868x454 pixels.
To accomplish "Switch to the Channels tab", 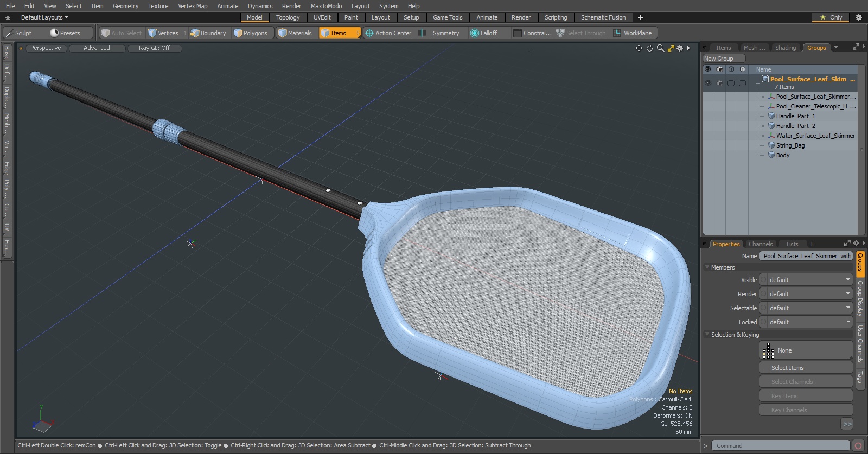I will click(760, 244).
